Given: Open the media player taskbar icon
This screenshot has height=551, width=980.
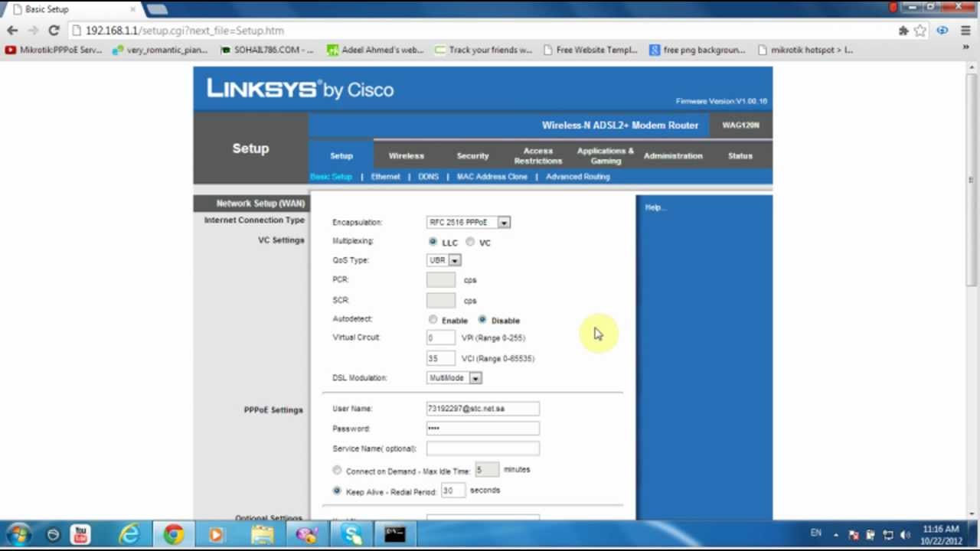Looking at the screenshot, I should point(216,534).
